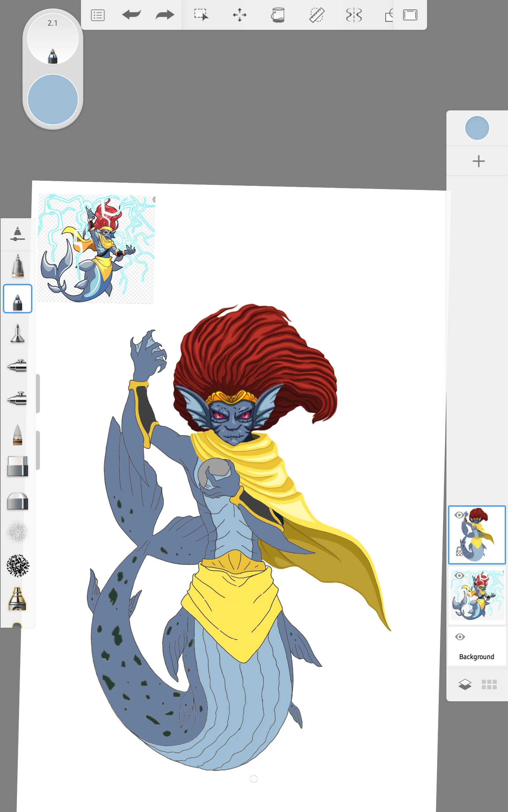Open the large blue color puck
The image size is (508, 812).
pos(53,99)
